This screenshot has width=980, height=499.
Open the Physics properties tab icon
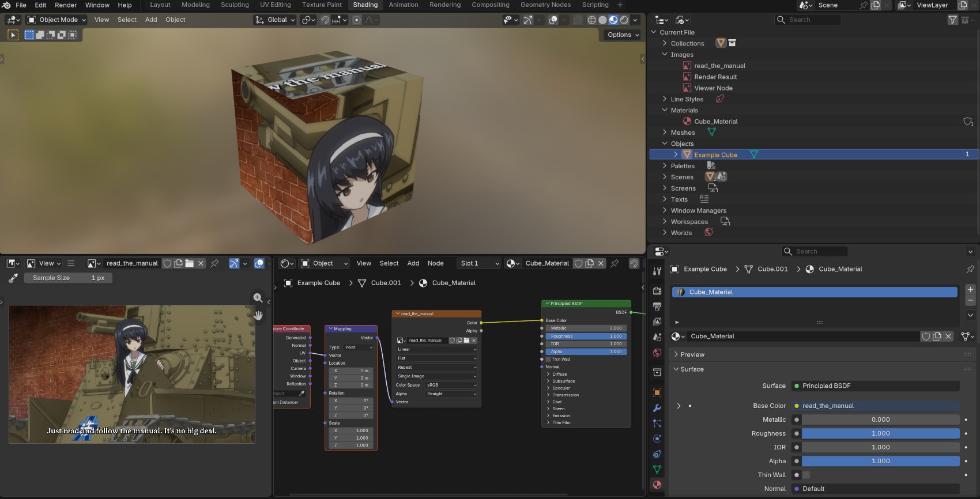point(657,438)
